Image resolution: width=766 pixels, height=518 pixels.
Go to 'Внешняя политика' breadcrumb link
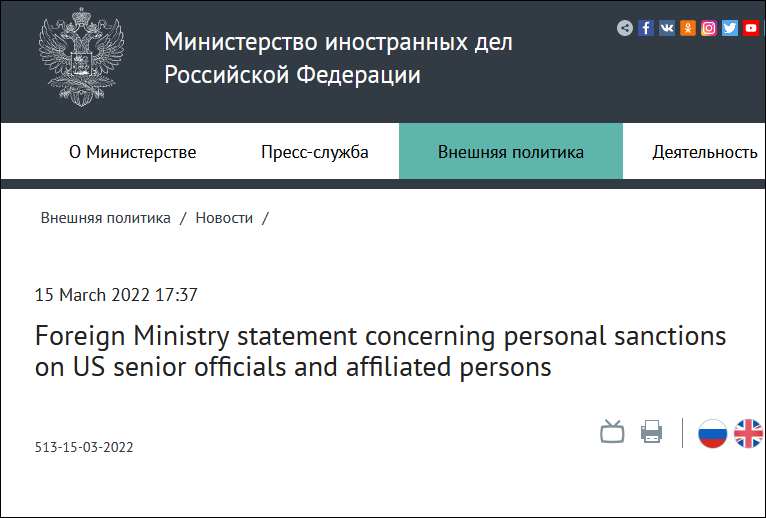click(x=106, y=218)
